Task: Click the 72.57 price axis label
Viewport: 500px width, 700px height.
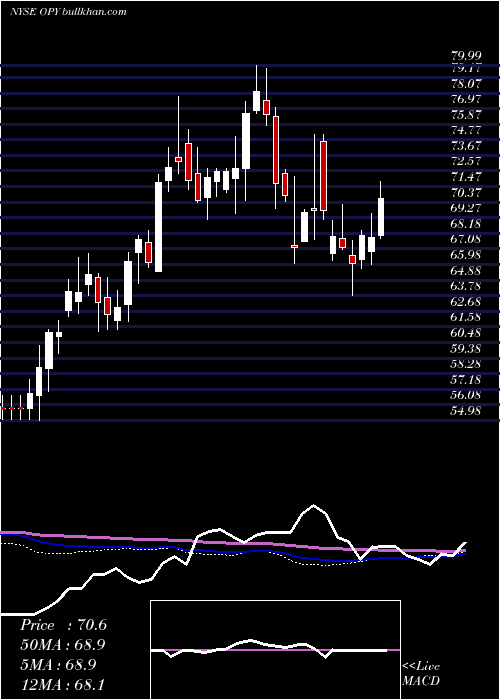Action: click(x=466, y=162)
